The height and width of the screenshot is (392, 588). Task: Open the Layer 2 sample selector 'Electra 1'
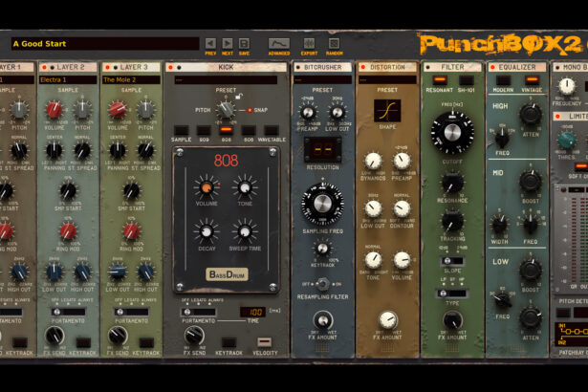68,80
